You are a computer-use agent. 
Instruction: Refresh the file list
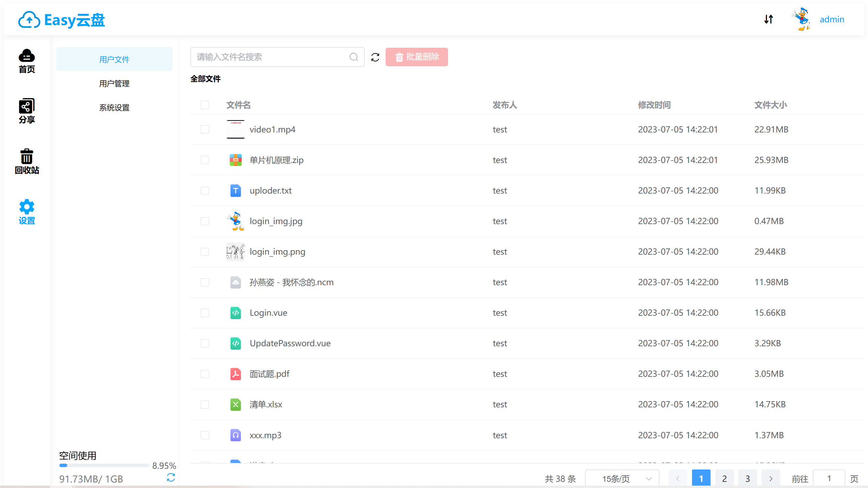[375, 57]
